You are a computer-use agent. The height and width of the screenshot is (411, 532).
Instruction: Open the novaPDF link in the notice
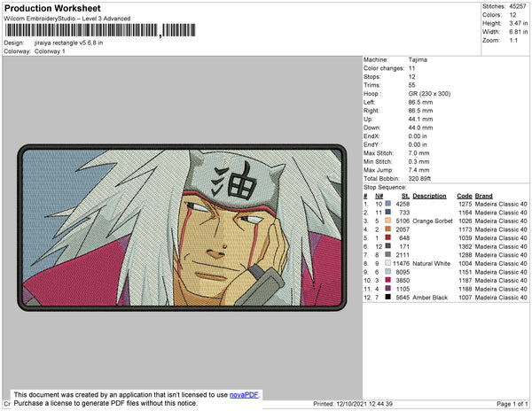(244, 395)
